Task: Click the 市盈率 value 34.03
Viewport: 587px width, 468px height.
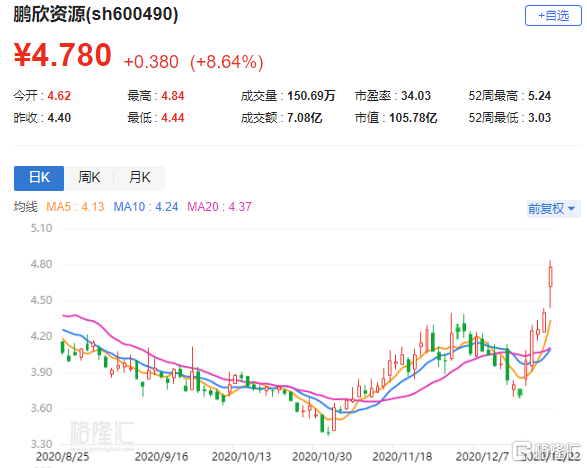Action: (x=416, y=96)
